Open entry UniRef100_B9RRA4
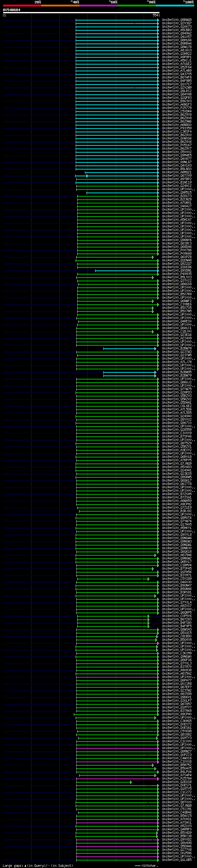 (177, 43)
